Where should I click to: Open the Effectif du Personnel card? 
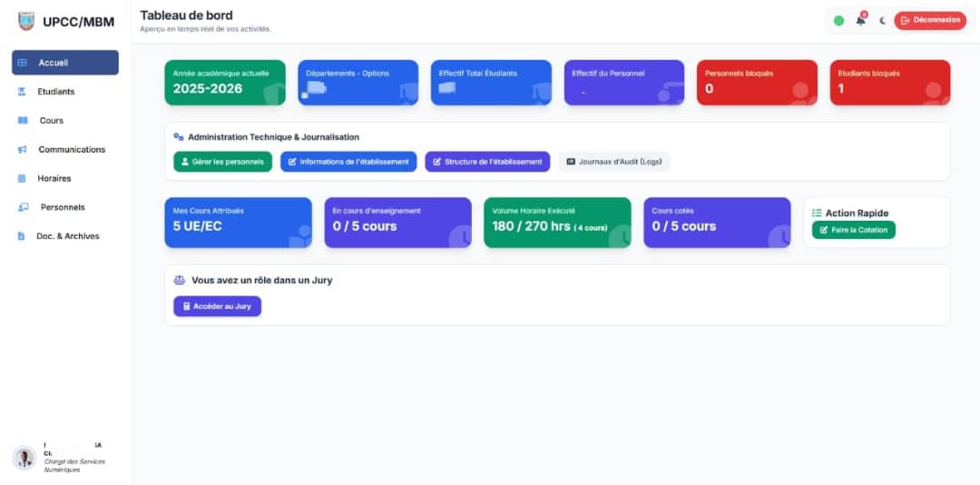click(x=624, y=82)
